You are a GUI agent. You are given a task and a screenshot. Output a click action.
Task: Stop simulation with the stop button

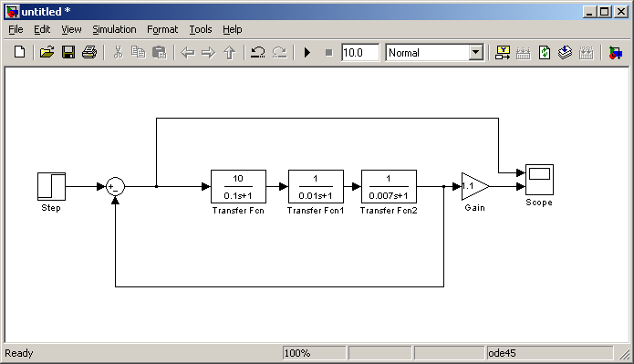point(328,53)
